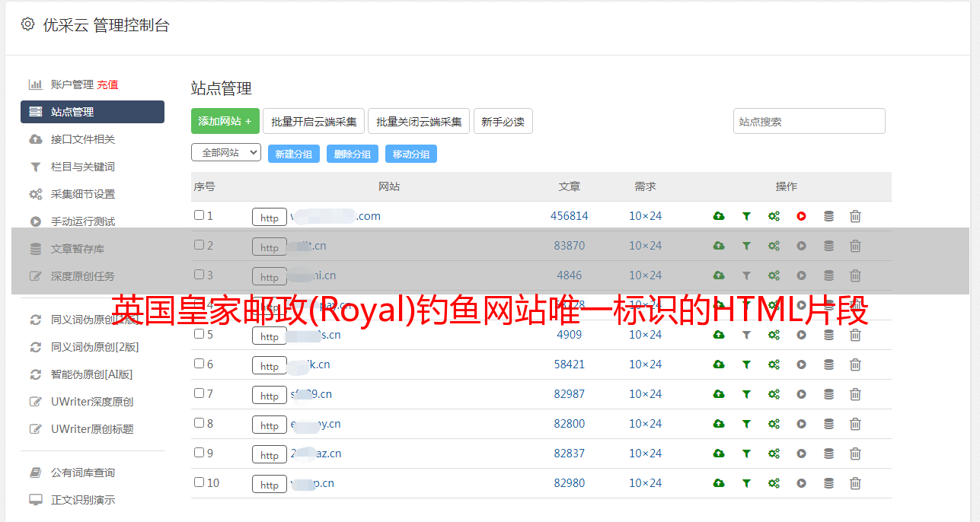
Task: Open the filter icon for row 1
Action: tap(746, 216)
